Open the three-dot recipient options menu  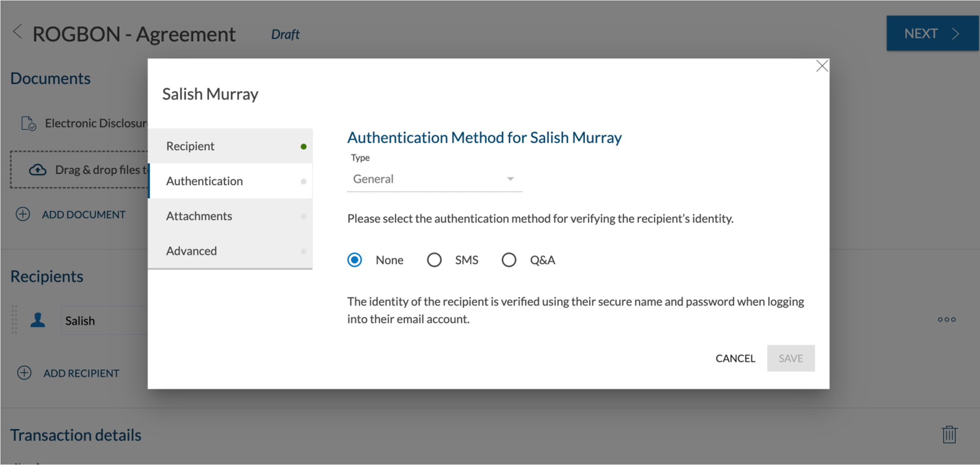[946, 320]
